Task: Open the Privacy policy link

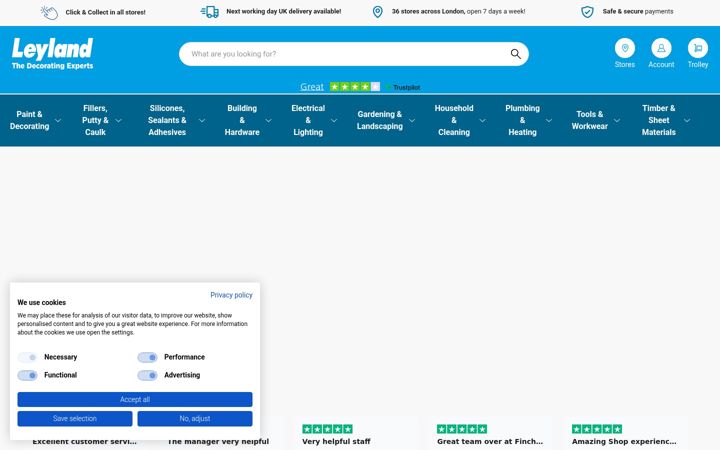Action: (x=231, y=295)
